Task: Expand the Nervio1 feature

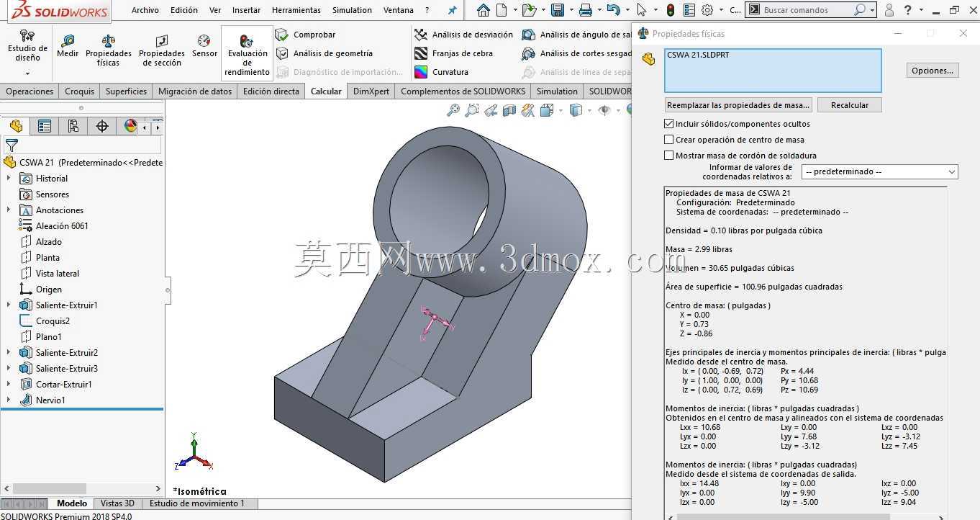Action: click(x=9, y=400)
